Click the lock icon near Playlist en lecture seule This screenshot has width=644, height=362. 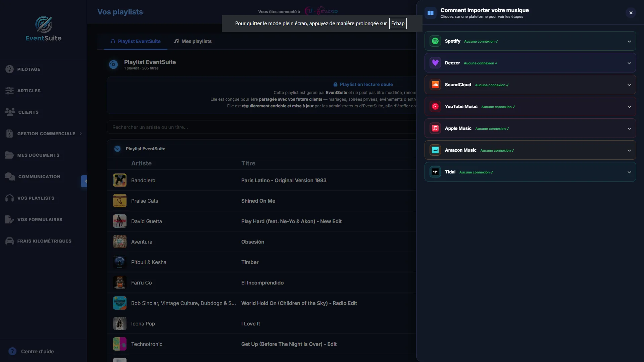point(335,84)
